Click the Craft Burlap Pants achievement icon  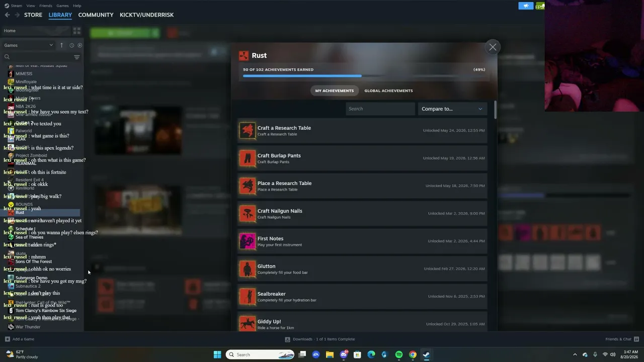tap(247, 158)
